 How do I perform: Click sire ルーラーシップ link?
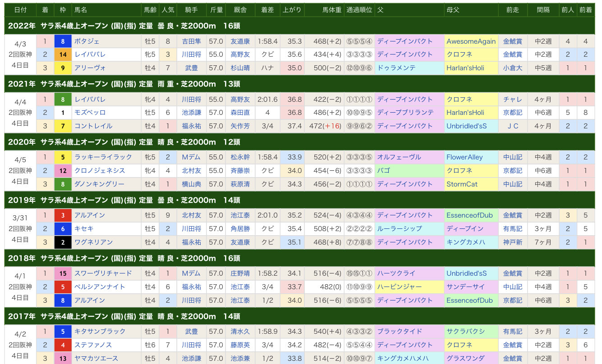point(400,229)
